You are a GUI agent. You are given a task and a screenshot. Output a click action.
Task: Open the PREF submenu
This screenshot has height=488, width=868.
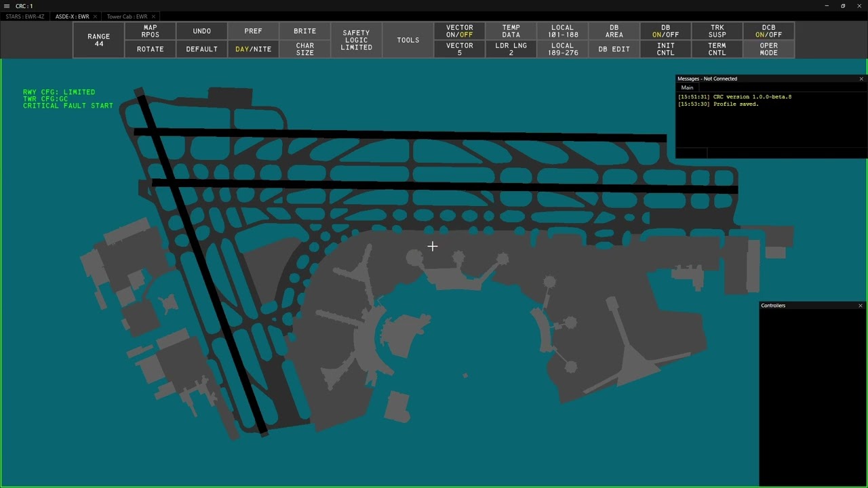pos(253,31)
